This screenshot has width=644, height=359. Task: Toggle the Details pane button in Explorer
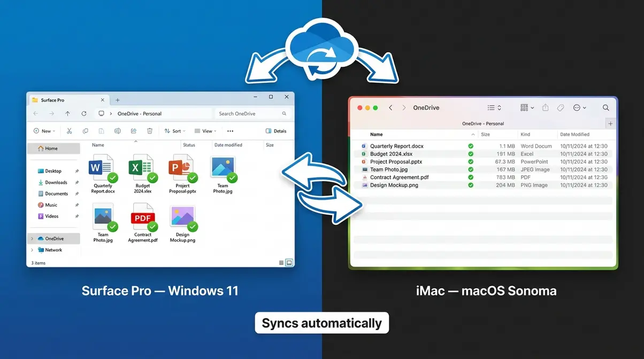[276, 131]
